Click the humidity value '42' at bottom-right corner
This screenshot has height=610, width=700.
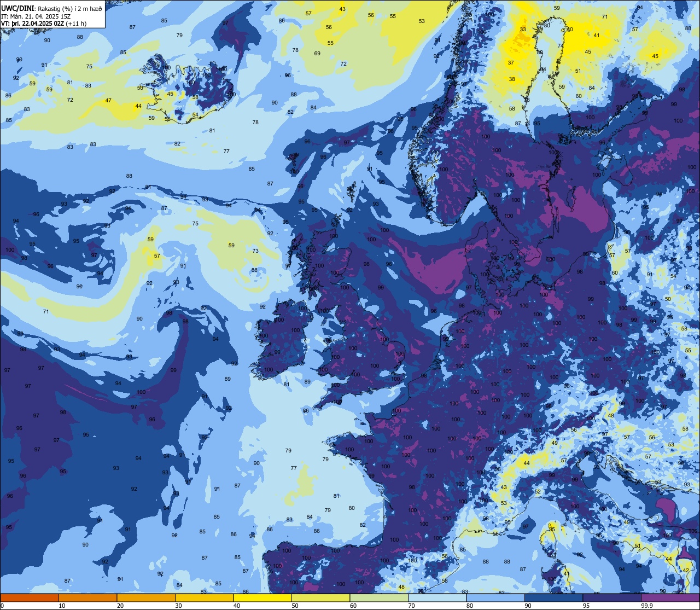(x=686, y=571)
